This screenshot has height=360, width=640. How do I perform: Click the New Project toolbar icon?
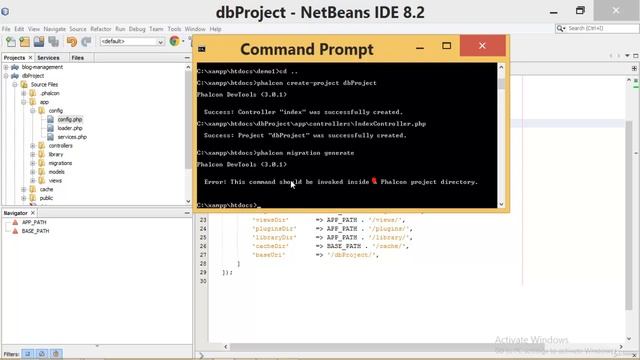click(24, 42)
